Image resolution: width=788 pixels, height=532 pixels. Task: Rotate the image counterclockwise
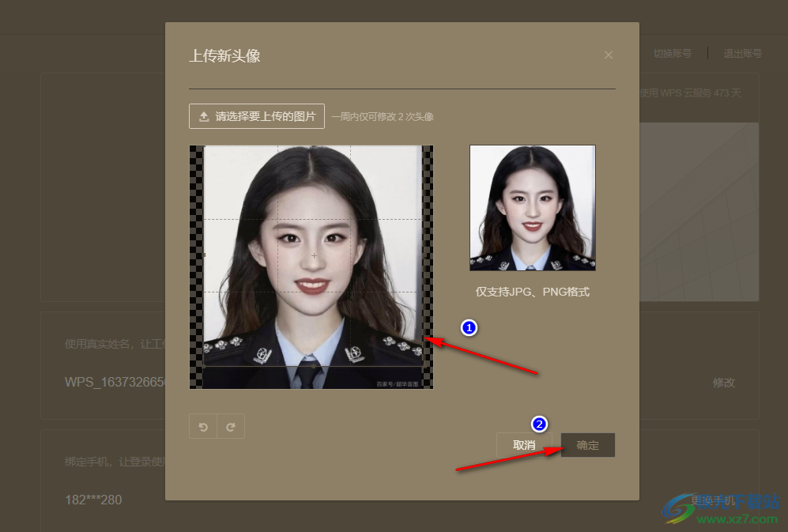pos(203,427)
